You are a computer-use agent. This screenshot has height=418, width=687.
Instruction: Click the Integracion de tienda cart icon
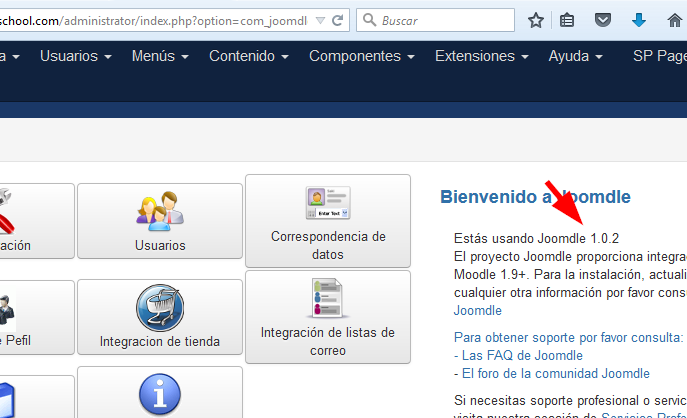(159, 308)
